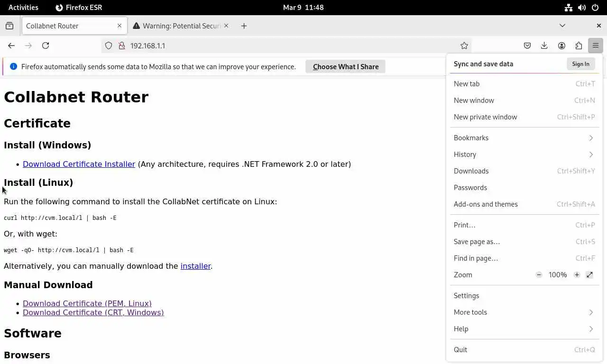Open Download Certificate (PEM, Linux) link
This screenshot has width=607, height=364.
pos(87,303)
